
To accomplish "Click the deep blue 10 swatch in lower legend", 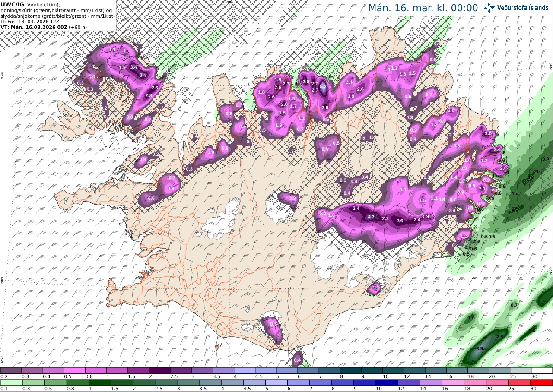I will (x=387, y=383).
